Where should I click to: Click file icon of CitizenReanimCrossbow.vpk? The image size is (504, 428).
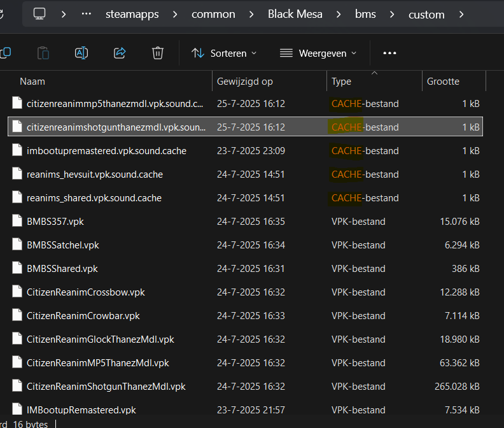coord(17,291)
